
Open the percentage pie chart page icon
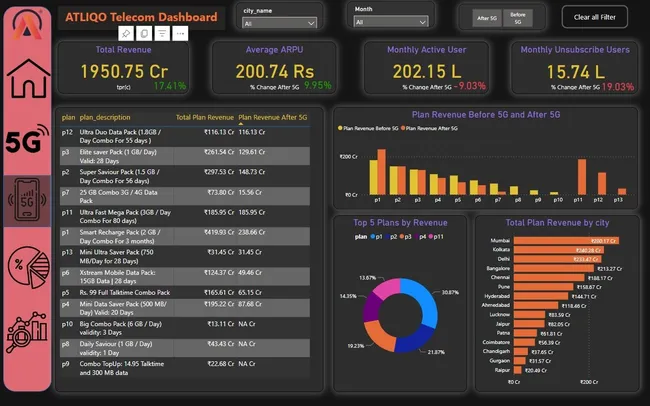(x=28, y=267)
